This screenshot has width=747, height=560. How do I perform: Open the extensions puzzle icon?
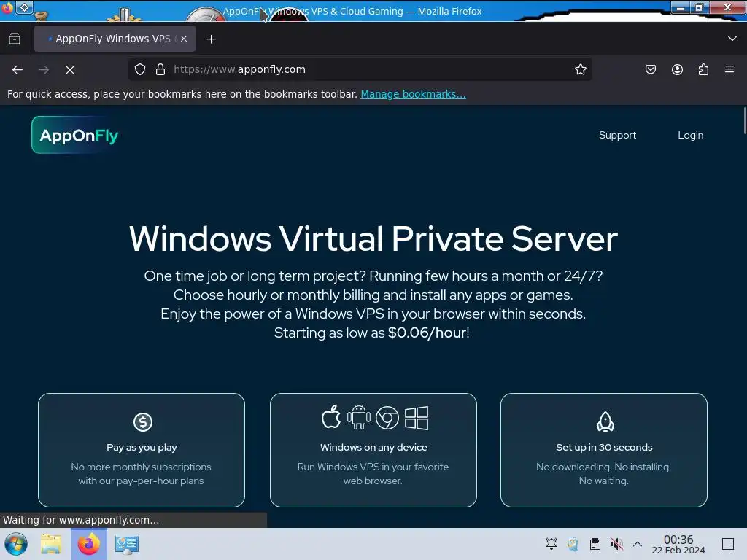click(x=703, y=69)
